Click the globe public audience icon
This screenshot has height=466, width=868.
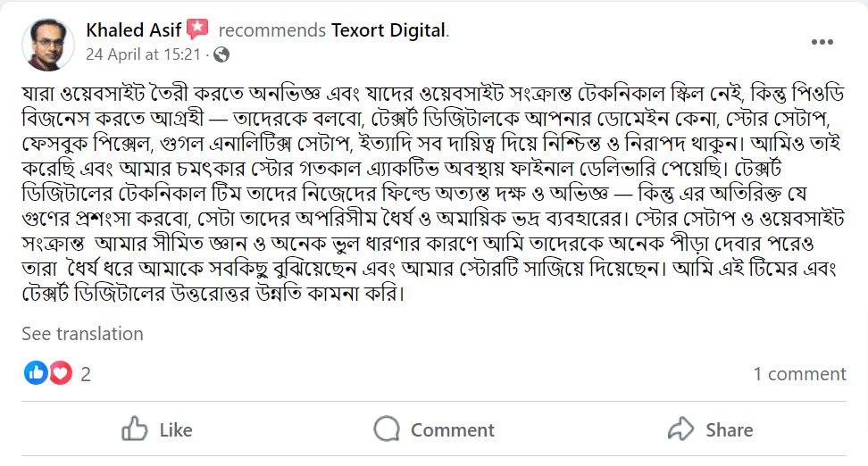221,54
